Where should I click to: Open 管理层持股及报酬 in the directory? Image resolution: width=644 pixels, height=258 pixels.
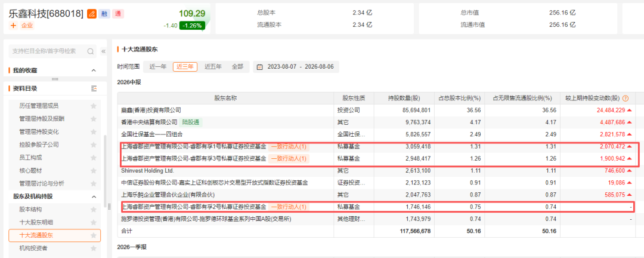coord(42,119)
